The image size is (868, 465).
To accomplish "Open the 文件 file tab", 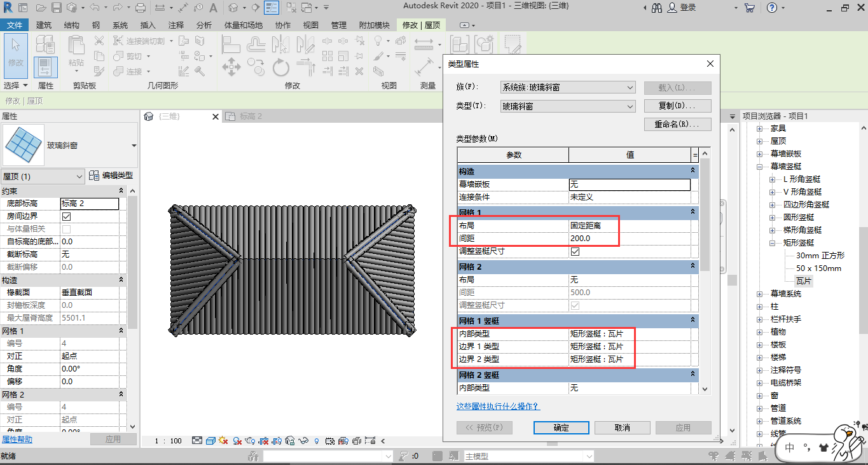I will pyautogui.click(x=15, y=25).
